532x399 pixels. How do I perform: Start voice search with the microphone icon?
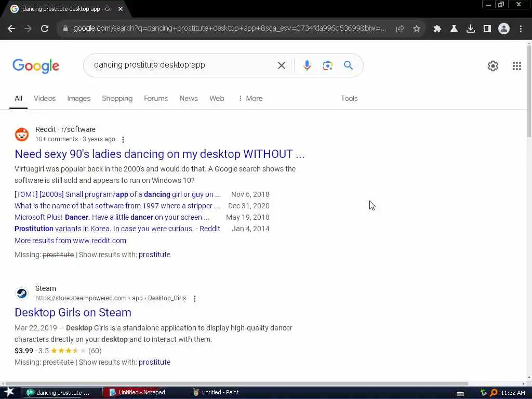pos(307,65)
